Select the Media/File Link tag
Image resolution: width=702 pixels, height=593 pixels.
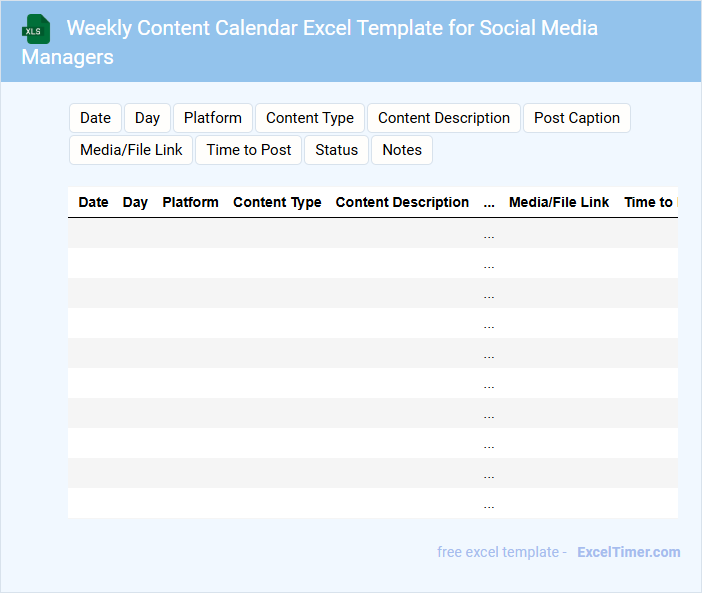[x=131, y=150]
